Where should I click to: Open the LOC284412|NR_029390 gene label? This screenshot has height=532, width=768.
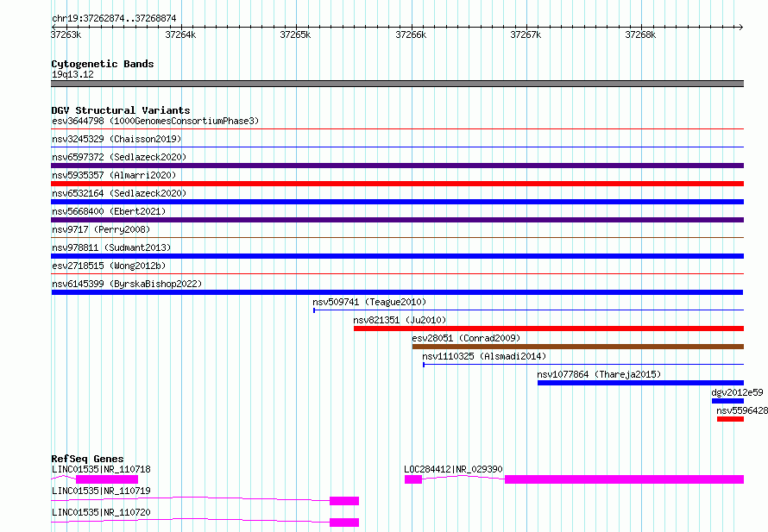[x=453, y=469]
